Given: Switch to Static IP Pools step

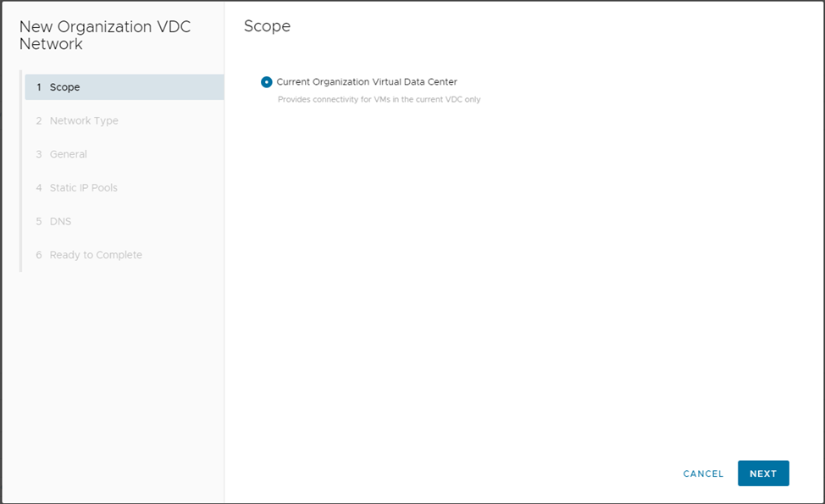Looking at the screenshot, I should [84, 188].
